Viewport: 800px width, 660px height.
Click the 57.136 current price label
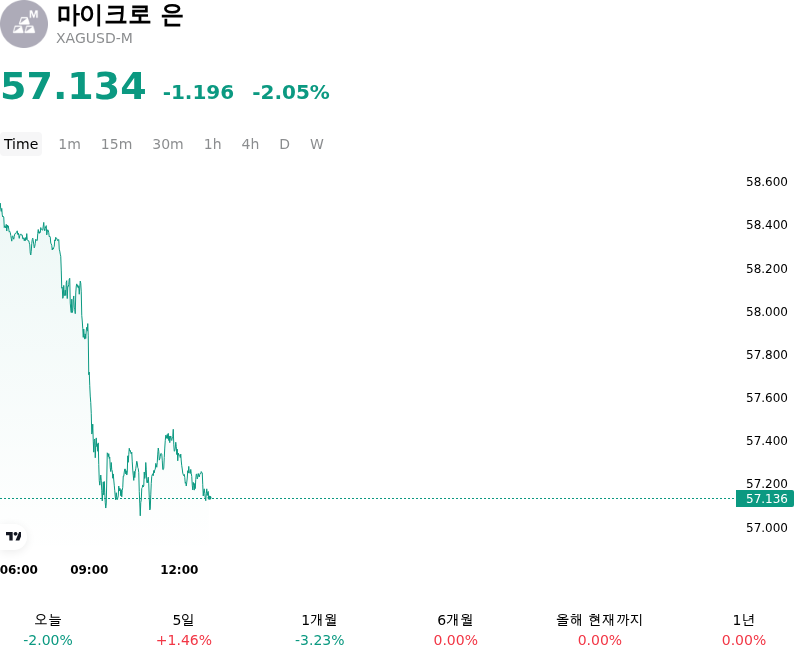coord(765,498)
